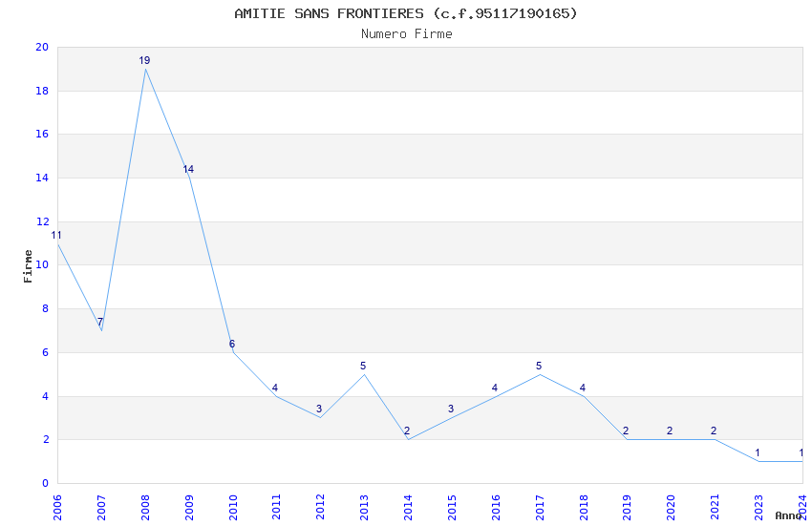Select the 2006 year label
This screenshot has width=812, height=525.
click(x=57, y=508)
